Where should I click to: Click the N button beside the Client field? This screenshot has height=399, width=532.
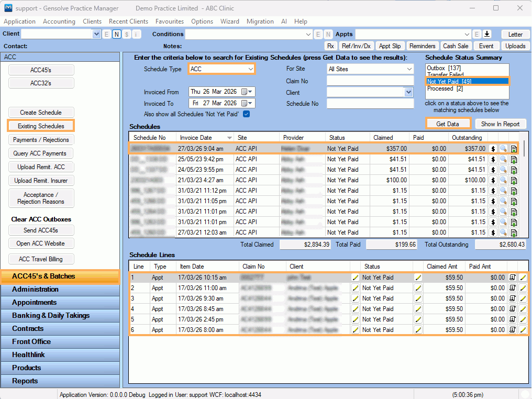(x=117, y=34)
